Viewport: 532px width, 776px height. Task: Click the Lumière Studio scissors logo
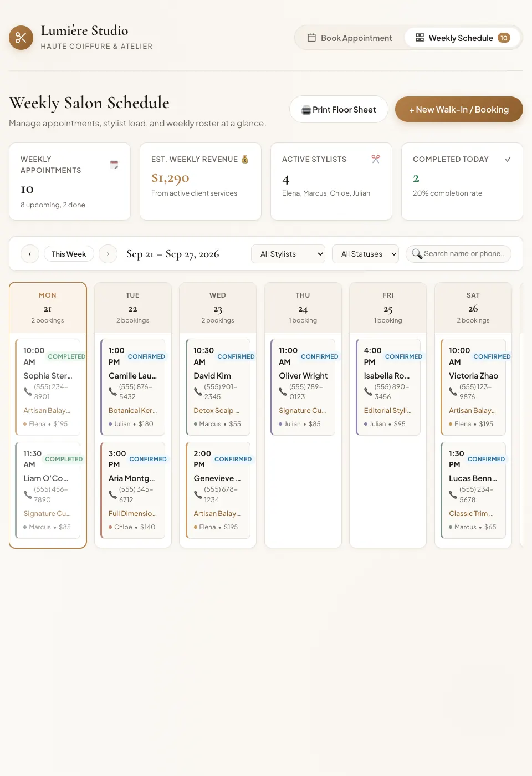click(21, 38)
